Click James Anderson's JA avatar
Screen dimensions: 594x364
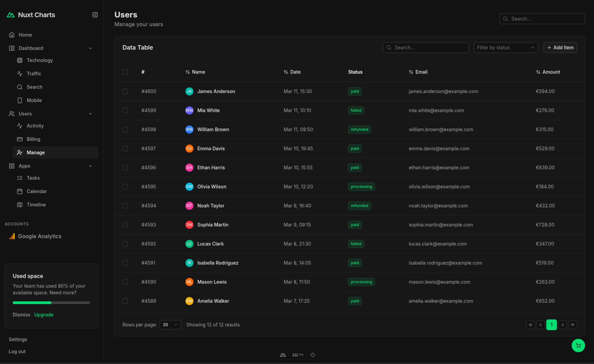(x=189, y=91)
